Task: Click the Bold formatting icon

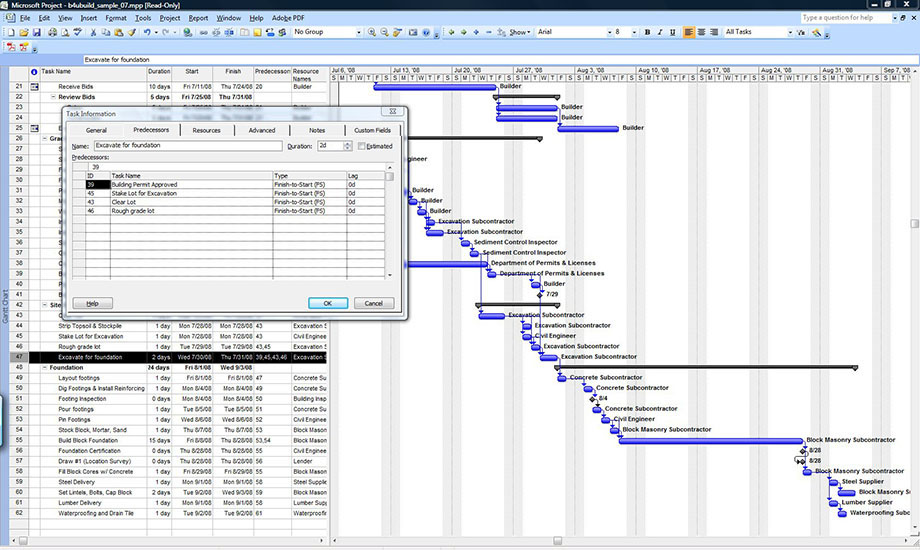Action: click(x=647, y=32)
